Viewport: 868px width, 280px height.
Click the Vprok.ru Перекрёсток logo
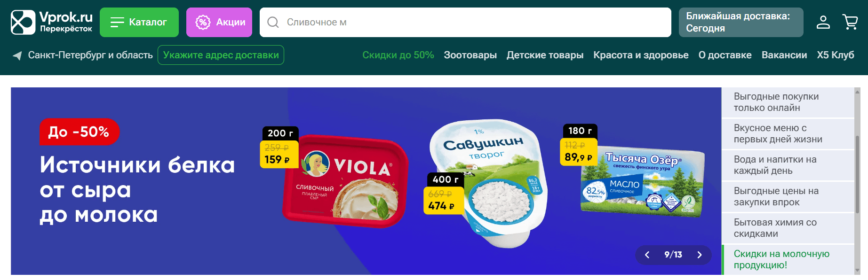(52, 22)
